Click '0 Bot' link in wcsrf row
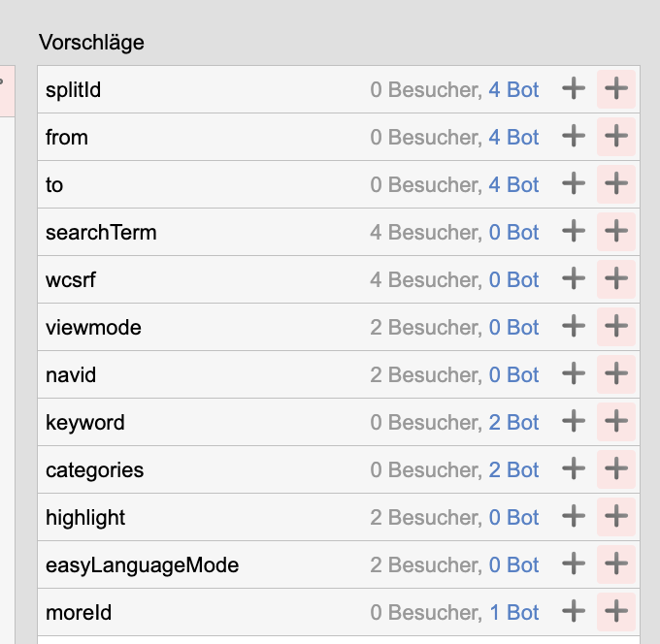This screenshot has width=660, height=644. [x=513, y=279]
